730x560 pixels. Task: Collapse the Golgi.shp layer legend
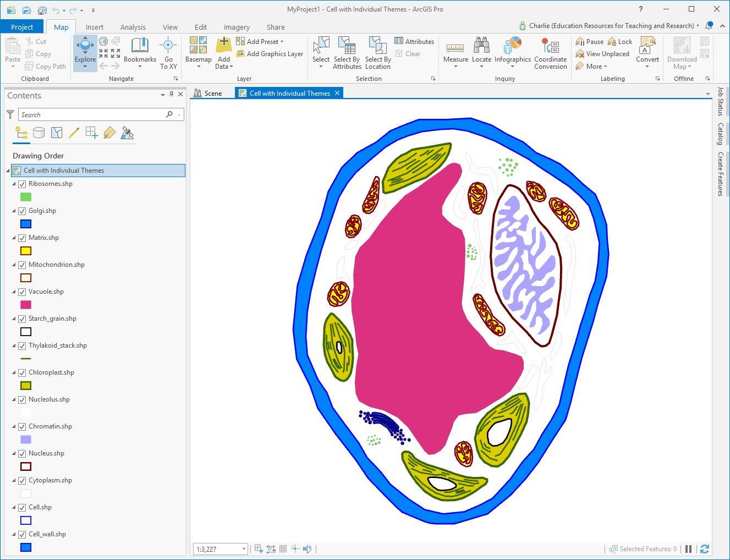coord(14,211)
